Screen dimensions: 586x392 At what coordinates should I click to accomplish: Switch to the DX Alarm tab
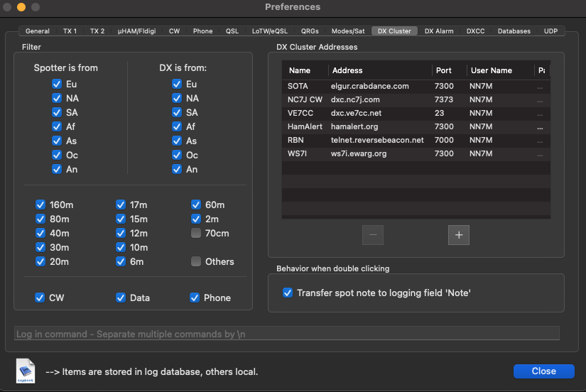pyautogui.click(x=439, y=31)
